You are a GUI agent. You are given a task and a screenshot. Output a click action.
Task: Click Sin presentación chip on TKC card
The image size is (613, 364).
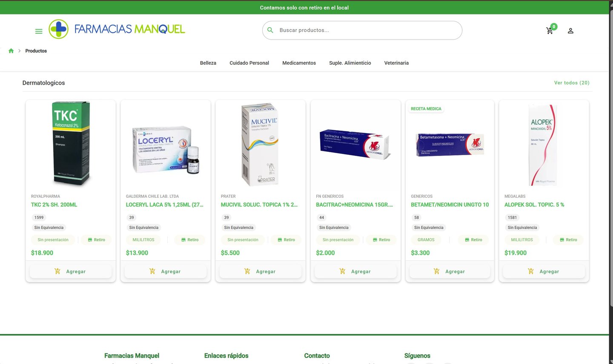tap(53, 240)
